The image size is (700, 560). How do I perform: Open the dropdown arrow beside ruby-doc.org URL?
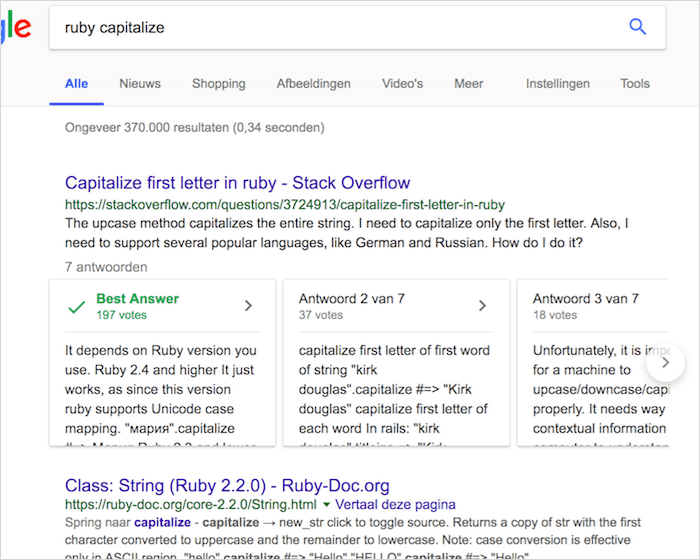tap(326, 505)
